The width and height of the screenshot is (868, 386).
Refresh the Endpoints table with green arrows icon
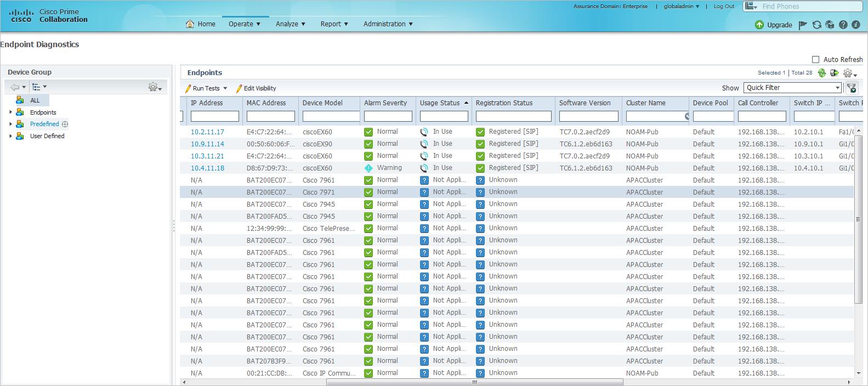tap(821, 73)
